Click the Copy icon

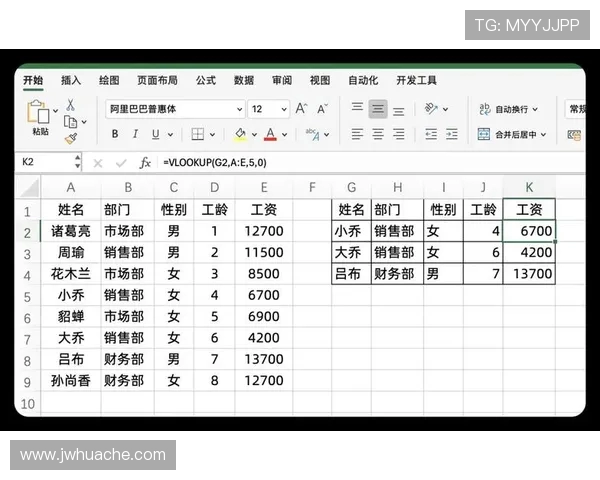(70, 122)
